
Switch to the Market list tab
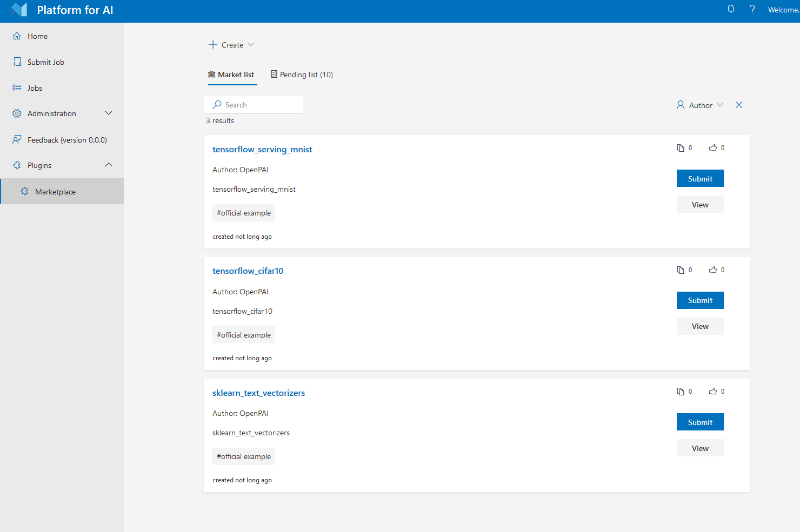click(231, 75)
